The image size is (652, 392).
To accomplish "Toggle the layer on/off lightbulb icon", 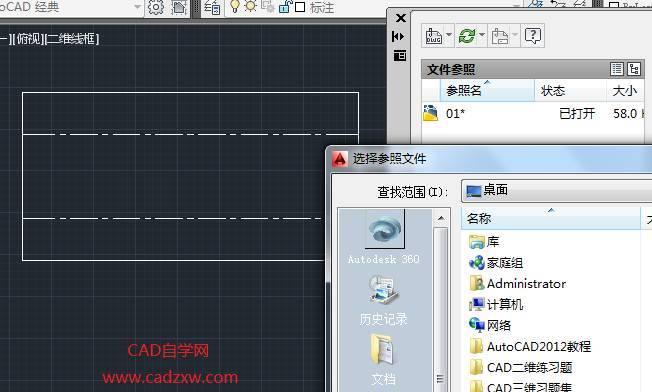I will (235, 6).
